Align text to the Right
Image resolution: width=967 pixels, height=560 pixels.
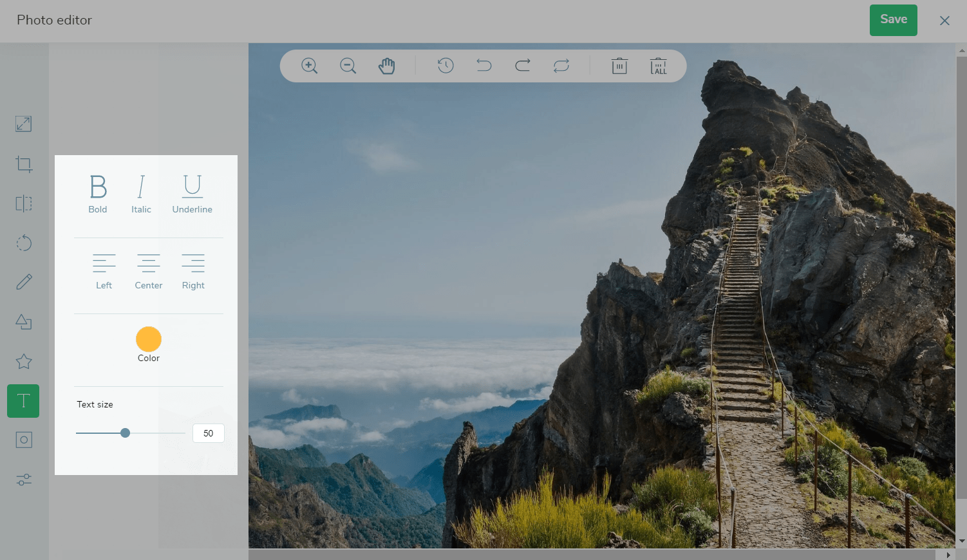click(x=193, y=270)
